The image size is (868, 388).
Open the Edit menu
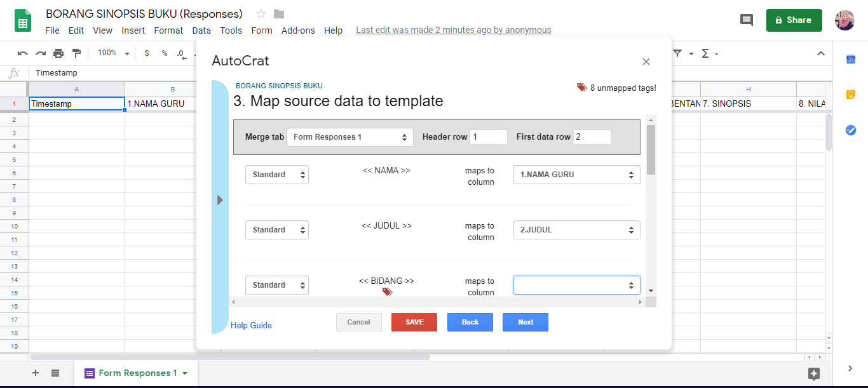click(76, 30)
